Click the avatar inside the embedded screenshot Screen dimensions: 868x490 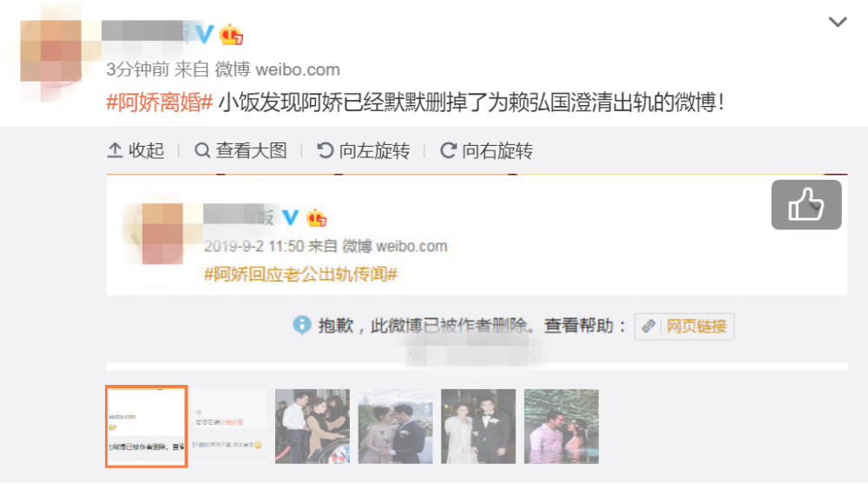pyautogui.click(x=162, y=234)
